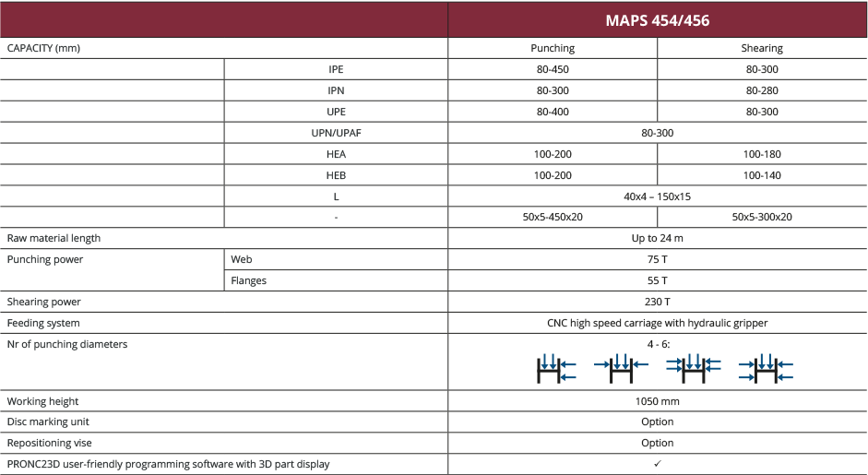
Task: Click the 1050 mm value
Action: click(657, 401)
